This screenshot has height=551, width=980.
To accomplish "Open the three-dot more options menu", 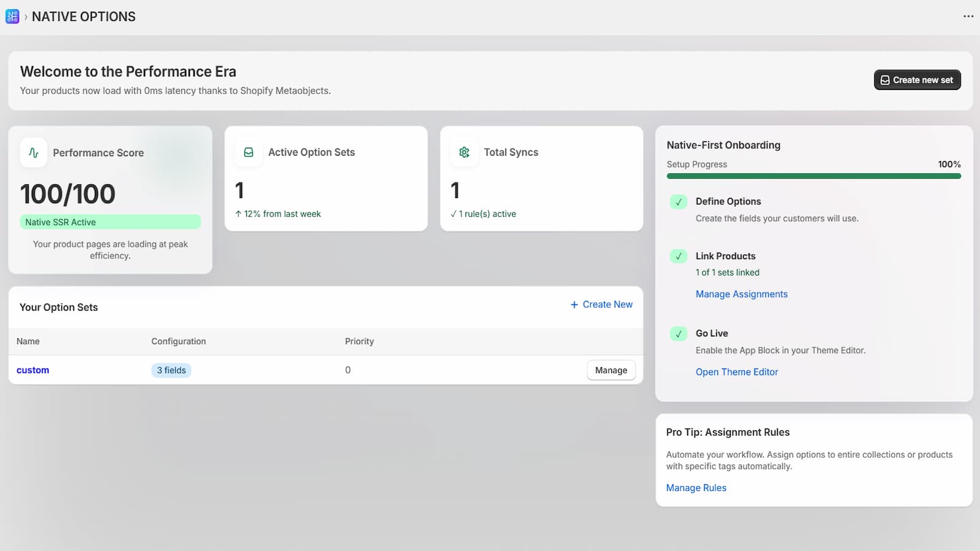I will pos(968,17).
